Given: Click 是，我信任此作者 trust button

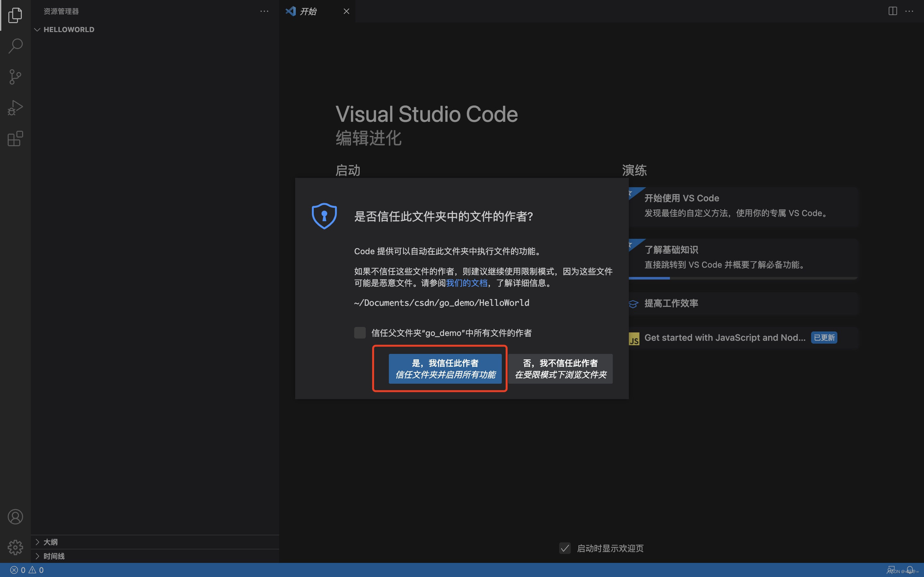Looking at the screenshot, I should pyautogui.click(x=445, y=369).
